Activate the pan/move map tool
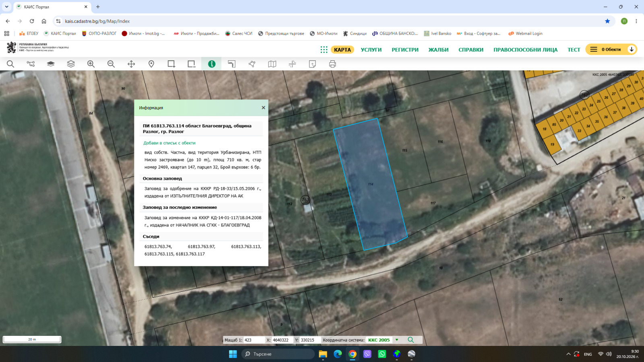Image resolution: width=644 pixels, height=362 pixels. [x=131, y=64]
